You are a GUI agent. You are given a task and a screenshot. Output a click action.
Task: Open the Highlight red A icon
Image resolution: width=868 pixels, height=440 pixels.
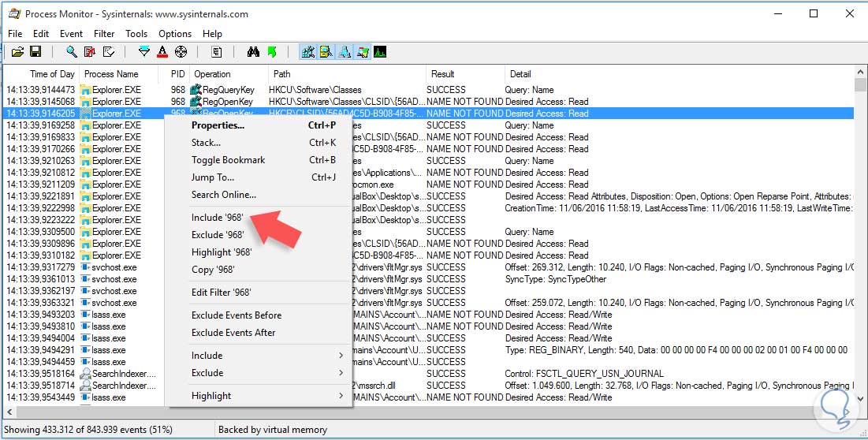(x=162, y=52)
